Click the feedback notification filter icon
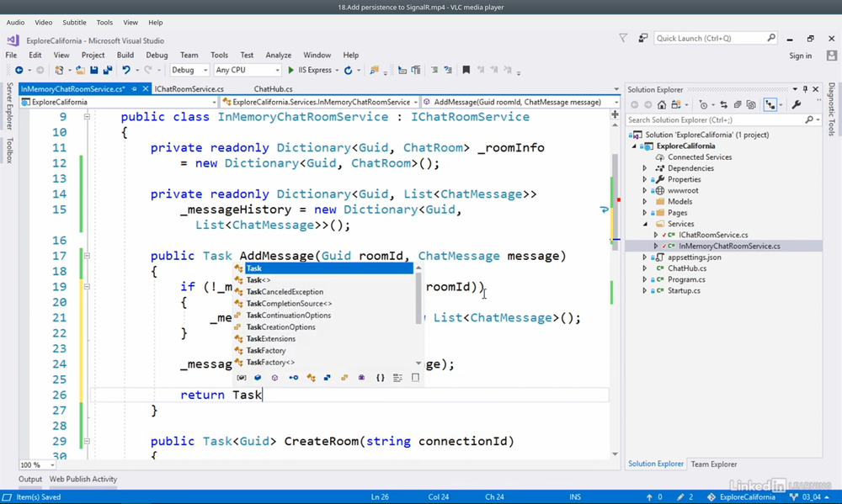This screenshot has height=504, width=842. pyautogui.click(x=623, y=38)
